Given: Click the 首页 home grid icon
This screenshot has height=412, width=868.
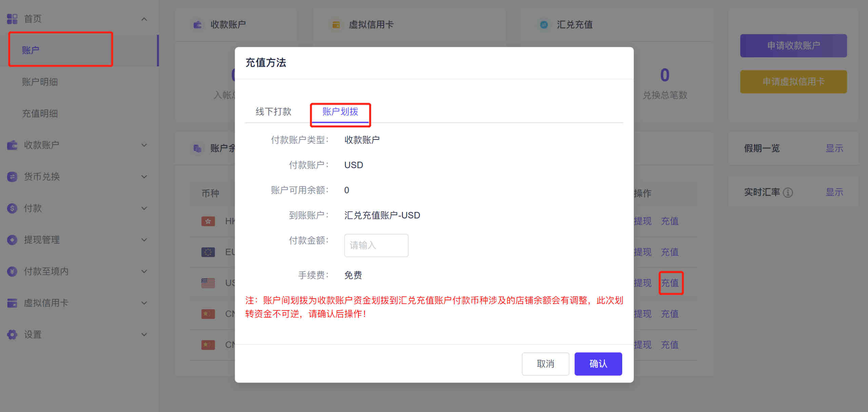Looking at the screenshot, I should [12, 19].
